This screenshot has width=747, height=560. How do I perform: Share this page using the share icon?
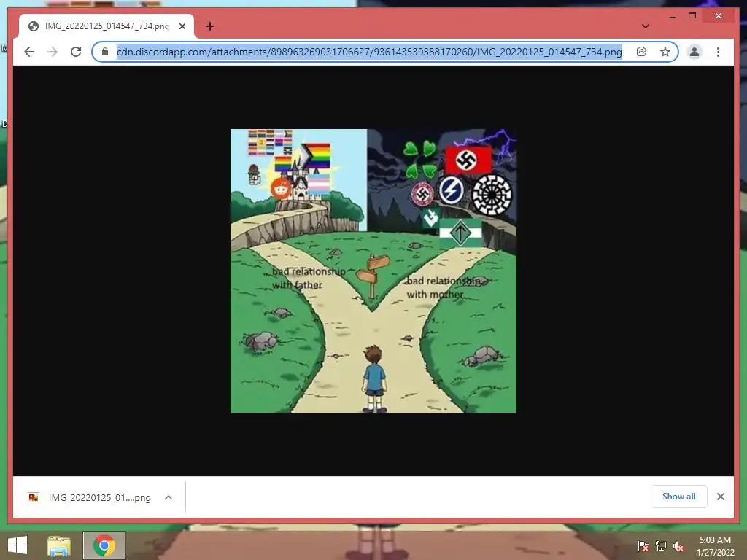642,52
